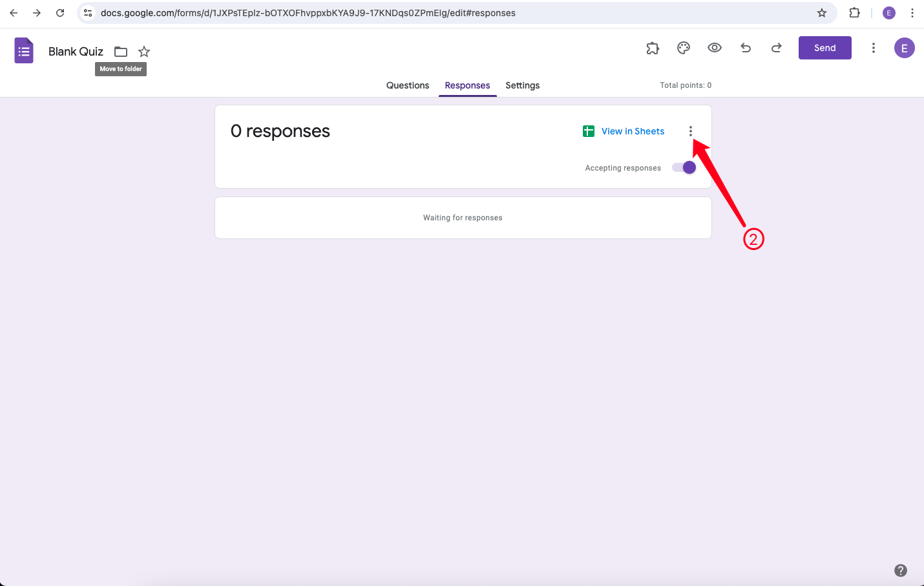The width and height of the screenshot is (924, 586).
Task: Redo the last change
Action: point(776,48)
